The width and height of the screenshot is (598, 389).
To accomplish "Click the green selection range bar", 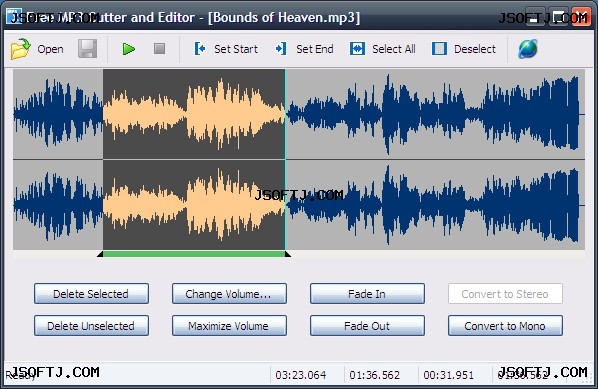I will point(194,254).
